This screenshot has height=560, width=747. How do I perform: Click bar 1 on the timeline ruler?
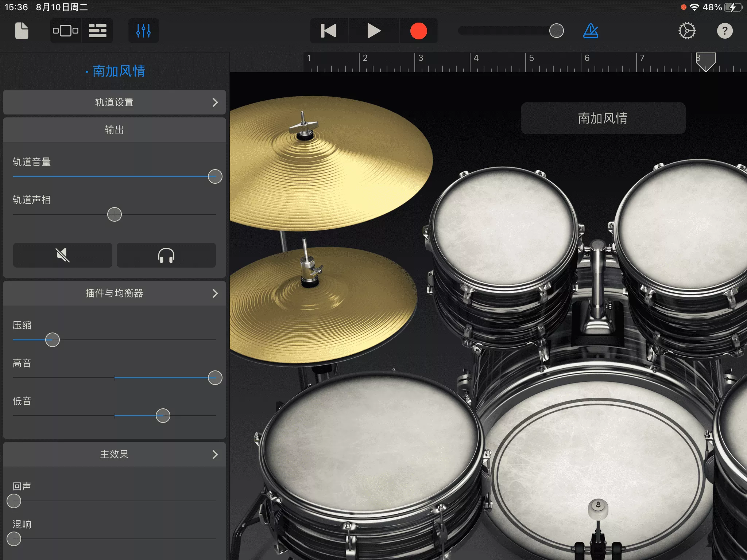(309, 58)
